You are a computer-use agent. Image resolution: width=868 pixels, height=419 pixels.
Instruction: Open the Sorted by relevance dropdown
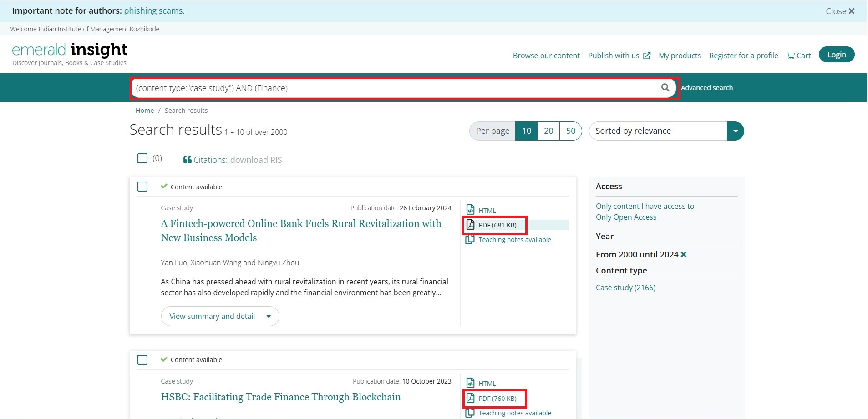point(735,131)
